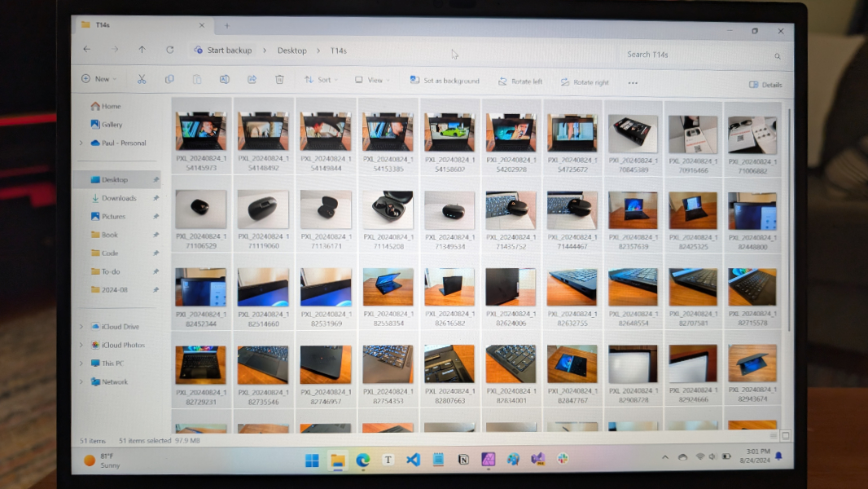Unpin Downloads using its pin icon
This screenshot has height=489, width=868.
click(x=156, y=198)
